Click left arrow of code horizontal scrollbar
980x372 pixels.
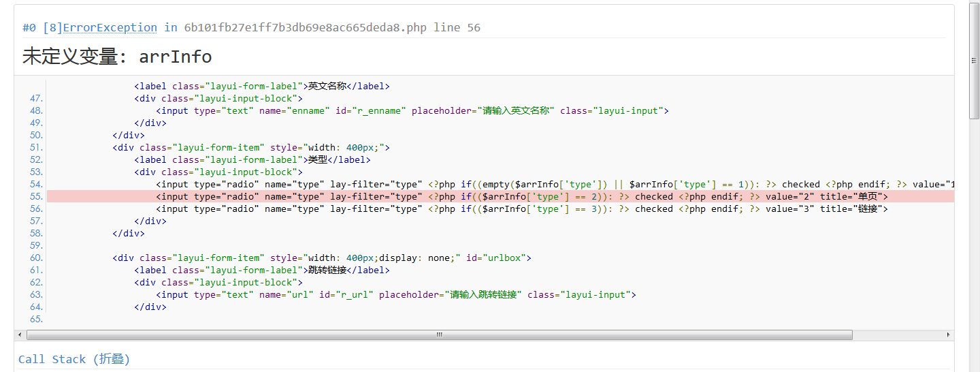pos(19,335)
